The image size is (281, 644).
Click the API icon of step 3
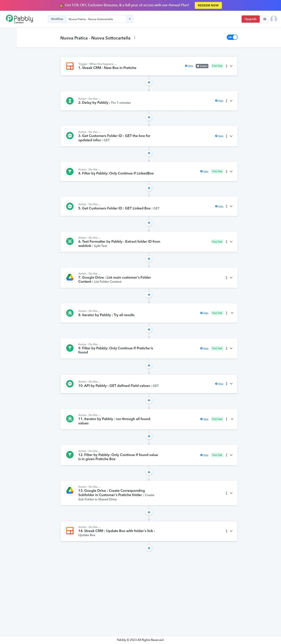(70, 136)
